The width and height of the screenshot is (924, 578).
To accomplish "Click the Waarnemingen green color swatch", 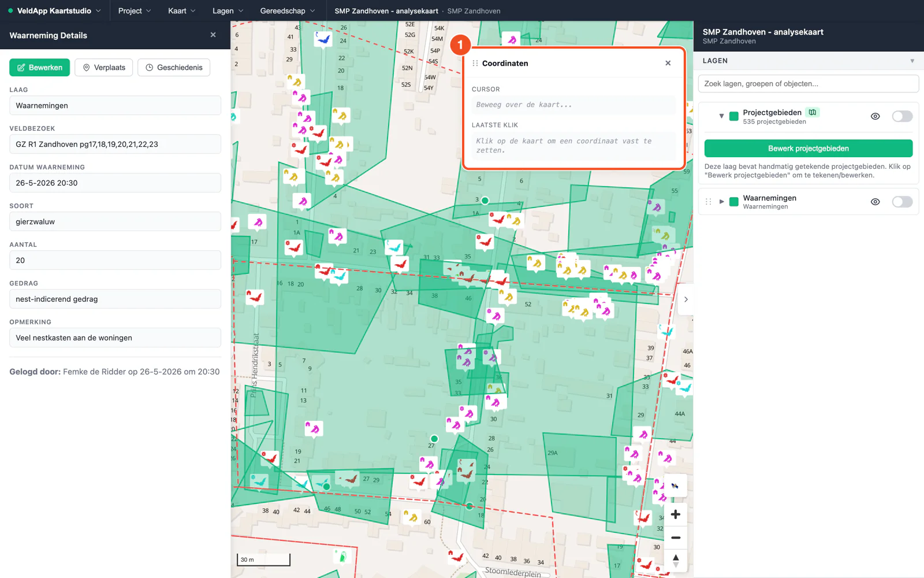I will (734, 202).
